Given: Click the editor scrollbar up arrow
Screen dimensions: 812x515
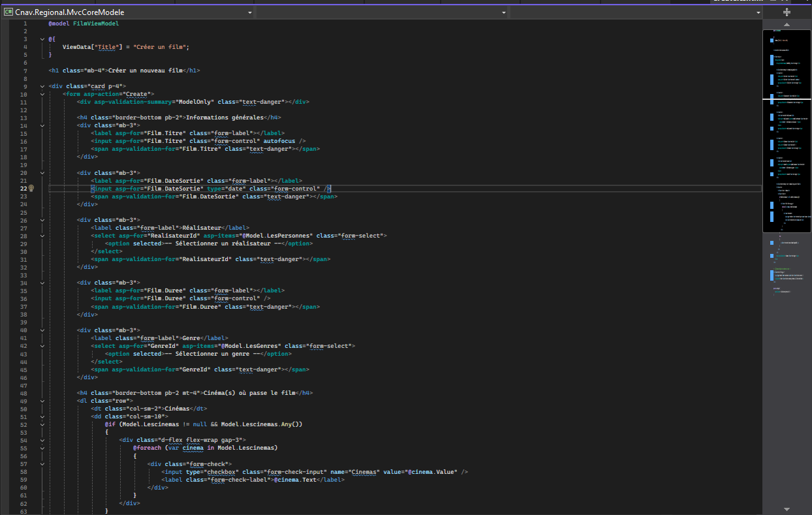Looking at the screenshot, I should pyautogui.click(x=786, y=24).
